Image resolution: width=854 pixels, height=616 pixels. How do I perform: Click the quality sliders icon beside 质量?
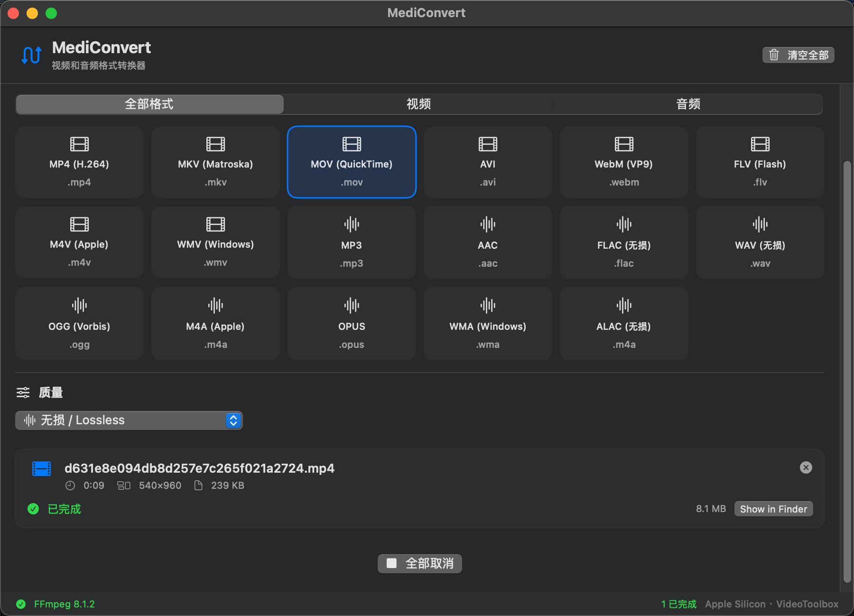[x=23, y=392]
